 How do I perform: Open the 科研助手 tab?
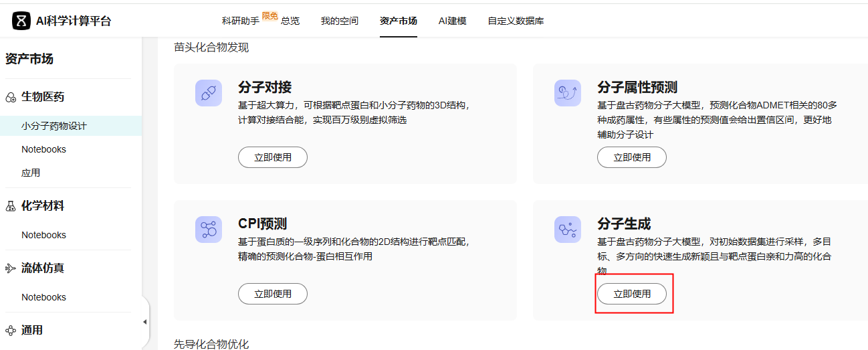pyautogui.click(x=241, y=21)
